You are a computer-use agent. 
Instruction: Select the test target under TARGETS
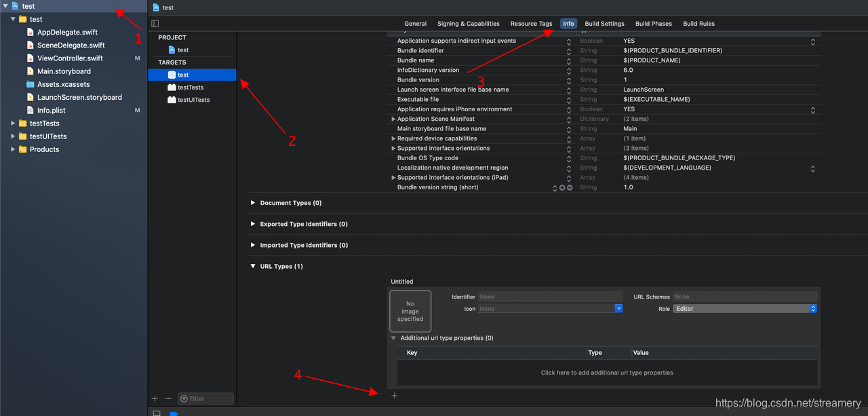click(192, 75)
